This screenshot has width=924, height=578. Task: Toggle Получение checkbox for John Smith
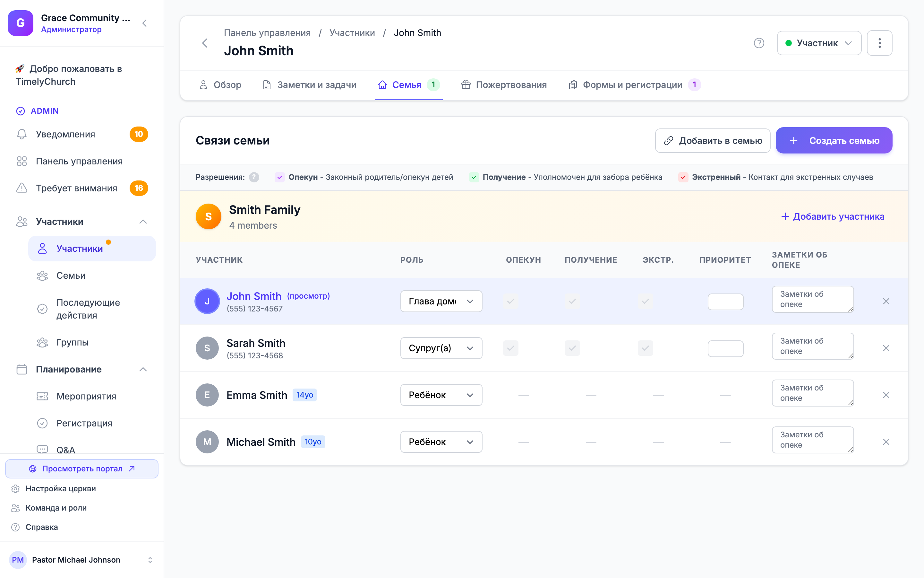pos(572,301)
